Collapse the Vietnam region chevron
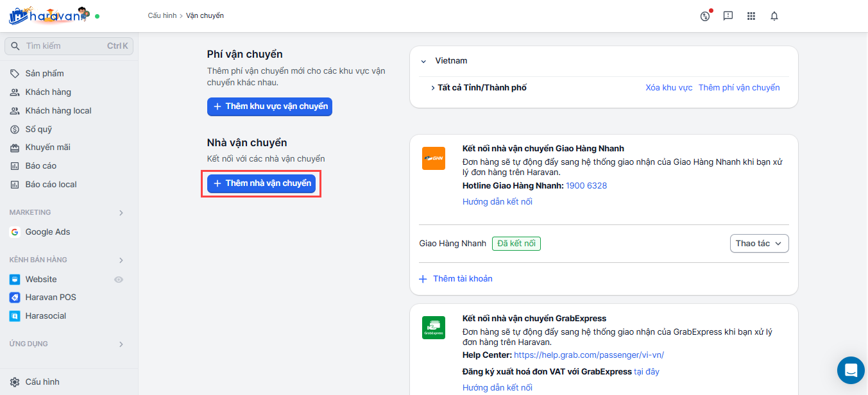 pyautogui.click(x=423, y=61)
